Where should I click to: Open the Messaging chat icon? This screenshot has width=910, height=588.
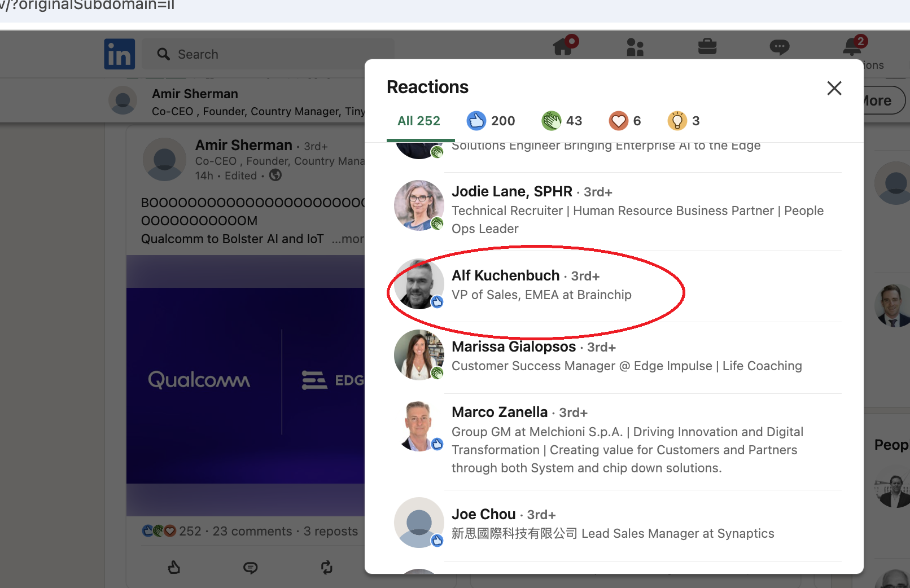[x=780, y=47]
